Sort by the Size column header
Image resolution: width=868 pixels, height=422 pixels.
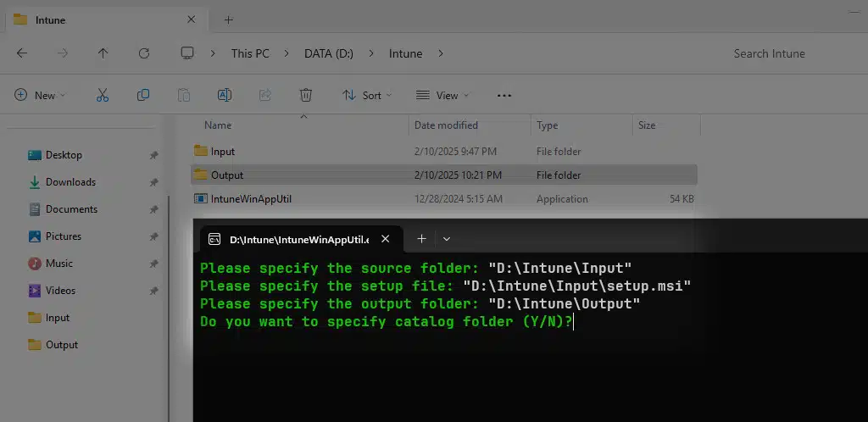point(647,125)
